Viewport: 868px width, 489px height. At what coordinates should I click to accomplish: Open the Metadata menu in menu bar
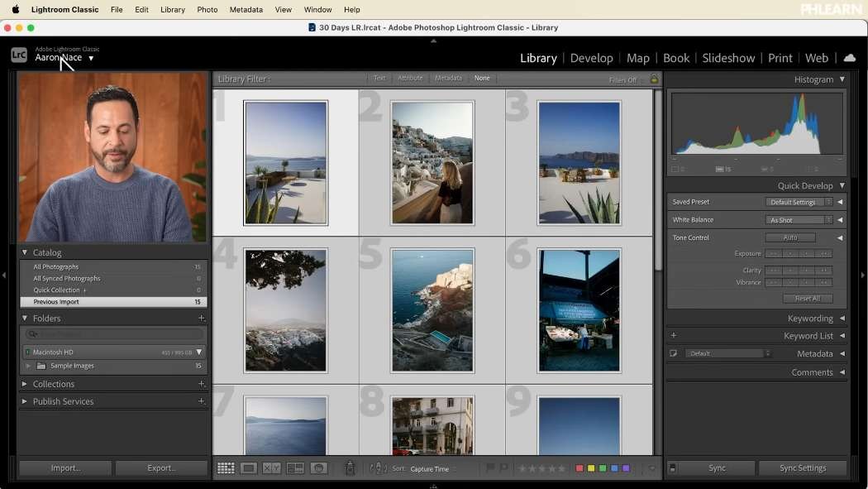tap(246, 9)
